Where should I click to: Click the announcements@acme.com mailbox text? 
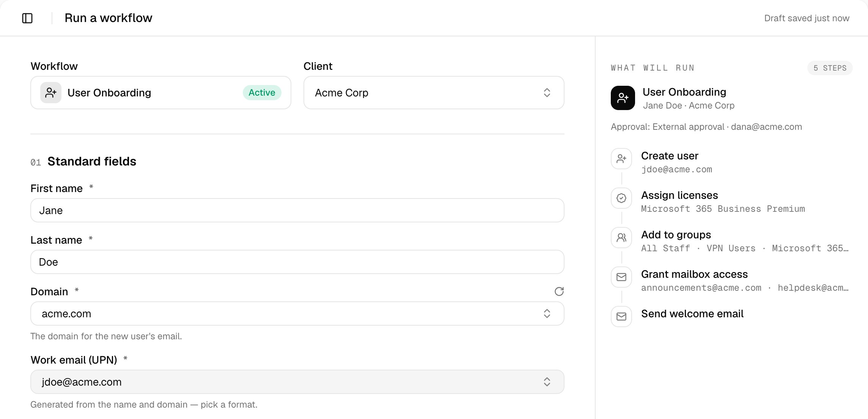701,288
